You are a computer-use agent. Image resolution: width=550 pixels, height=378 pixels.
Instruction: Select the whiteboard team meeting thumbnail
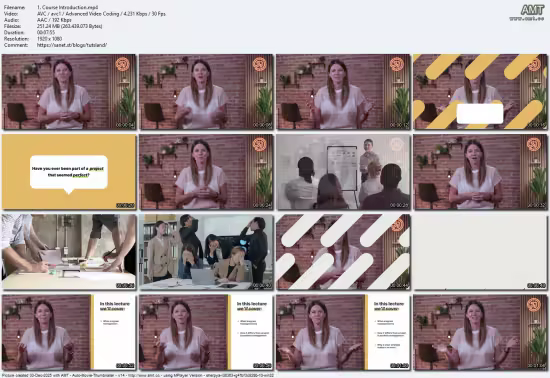(343, 172)
